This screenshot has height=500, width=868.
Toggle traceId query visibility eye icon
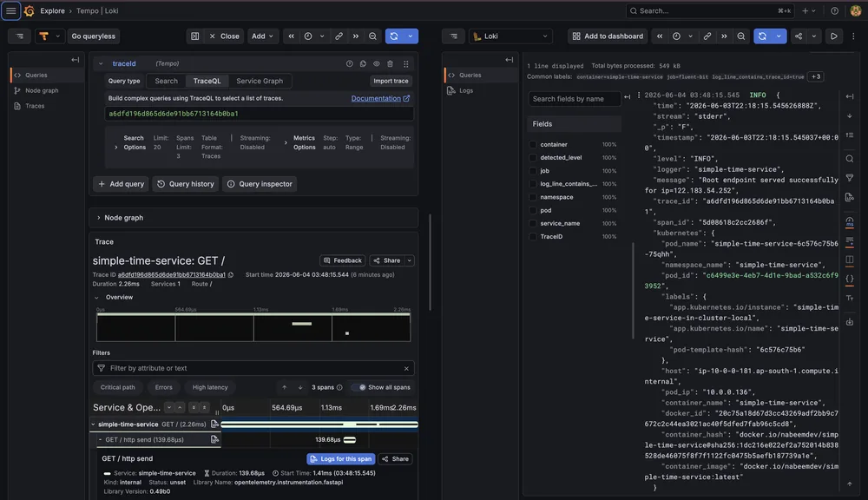coord(377,63)
